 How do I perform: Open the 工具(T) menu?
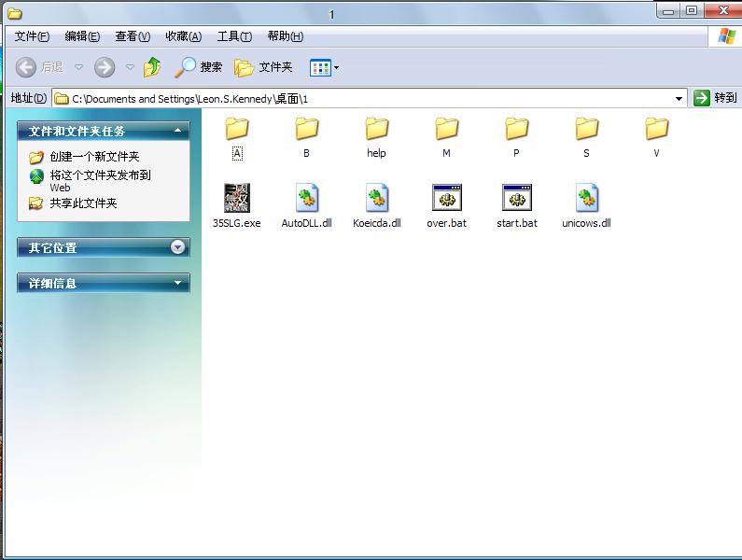234,36
